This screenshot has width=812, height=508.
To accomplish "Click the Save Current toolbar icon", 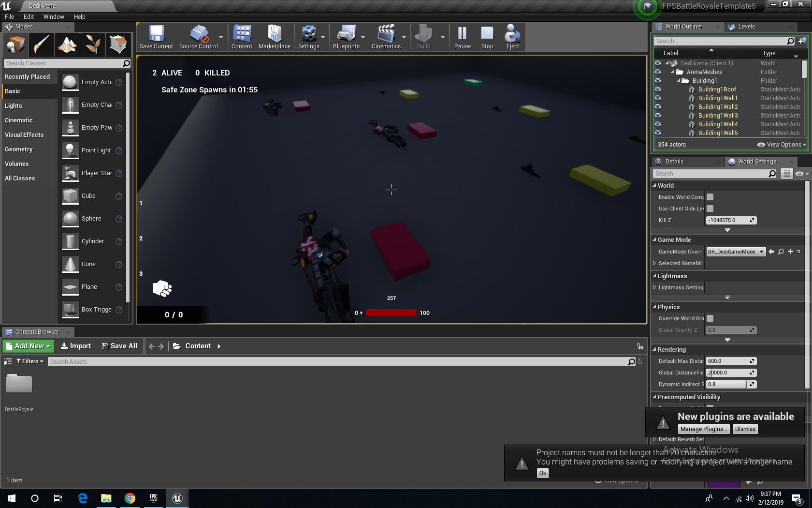I will (156, 37).
